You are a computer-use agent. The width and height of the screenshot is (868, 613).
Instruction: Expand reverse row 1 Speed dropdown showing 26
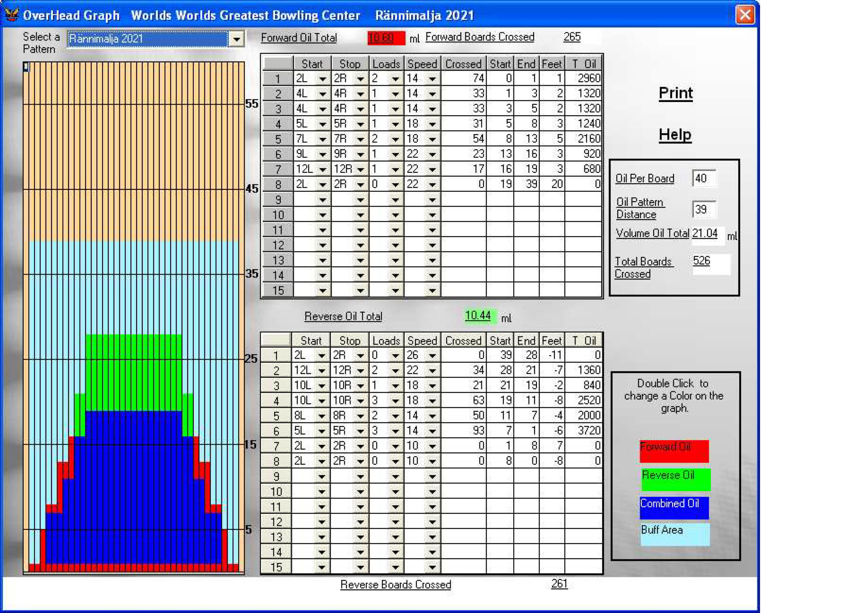tap(432, 355)
